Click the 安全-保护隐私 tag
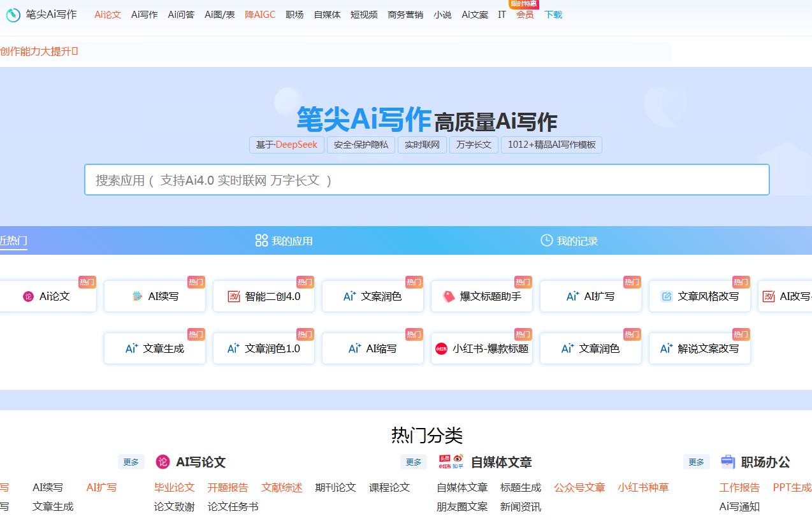The height and width of the screenshot is (528, 812). (x=361, y=145)
